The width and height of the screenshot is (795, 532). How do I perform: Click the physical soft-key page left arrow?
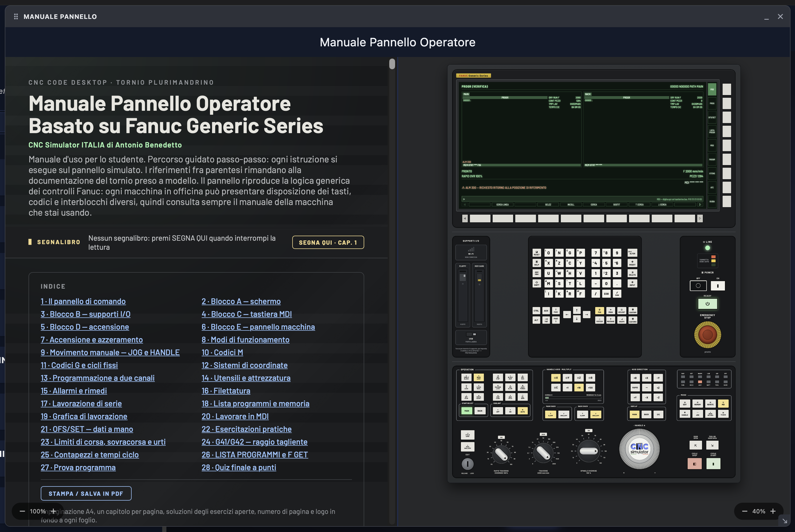[x=465, y=219]
